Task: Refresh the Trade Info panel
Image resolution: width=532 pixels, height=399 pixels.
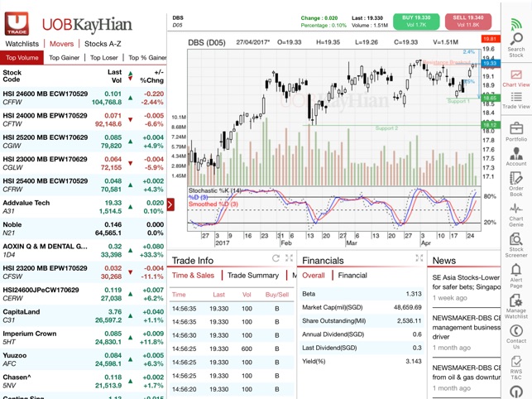Action: point(276,258)
